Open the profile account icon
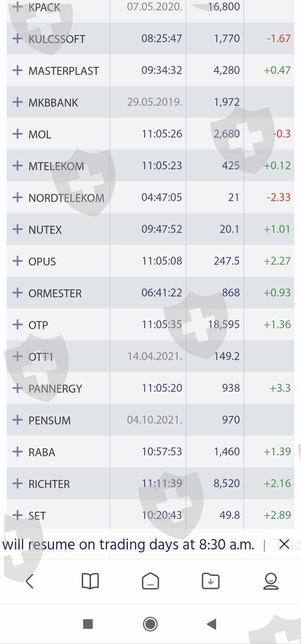The height and width of the screenshot is (644, 301). [270, 581]
